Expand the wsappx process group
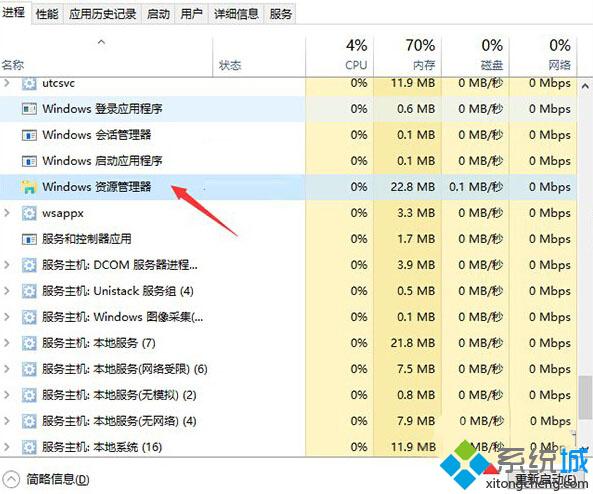 click(7, 213)
